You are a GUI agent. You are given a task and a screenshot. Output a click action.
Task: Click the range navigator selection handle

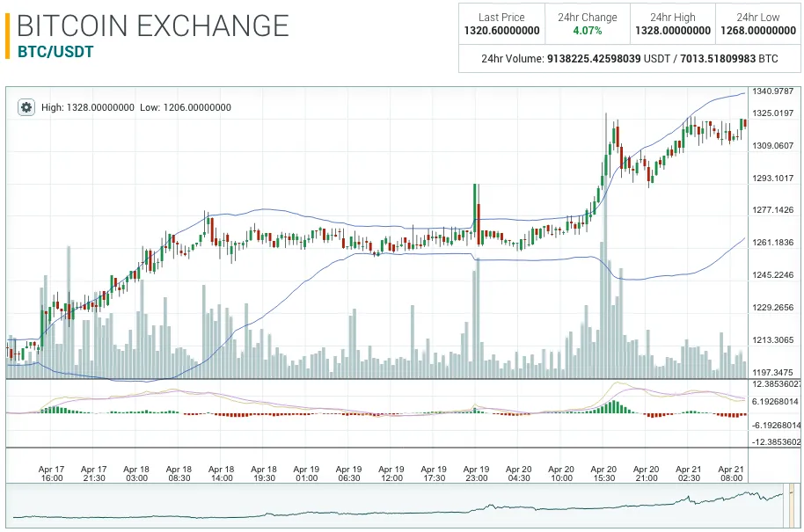[793, 505]
